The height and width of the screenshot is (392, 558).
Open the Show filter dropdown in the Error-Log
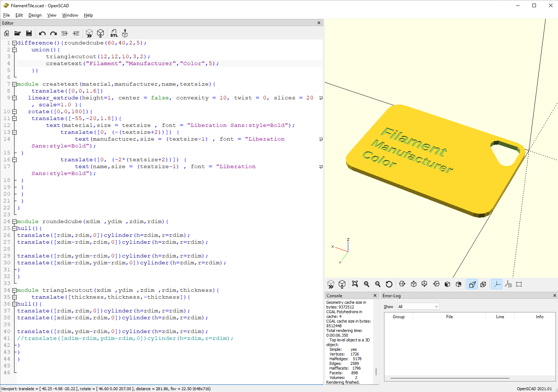pos(418,307)
